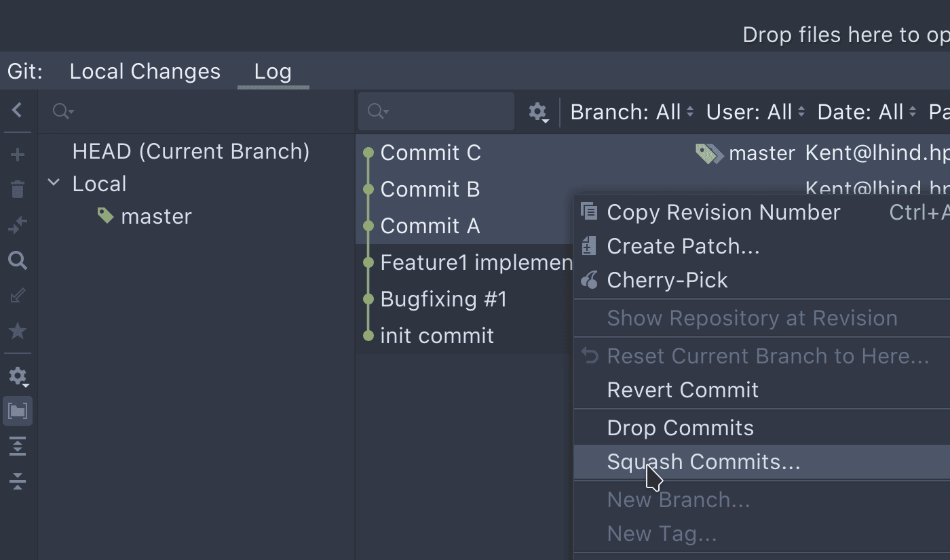Open the gear settings icon in the sidebar
Image resolution: width=950 pixels, height=560 pixels.
tap(18, 376)
